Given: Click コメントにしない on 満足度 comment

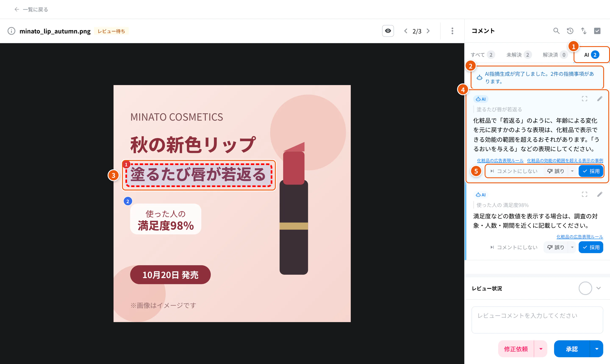Looking at the screenshot, I should [514, 247].
